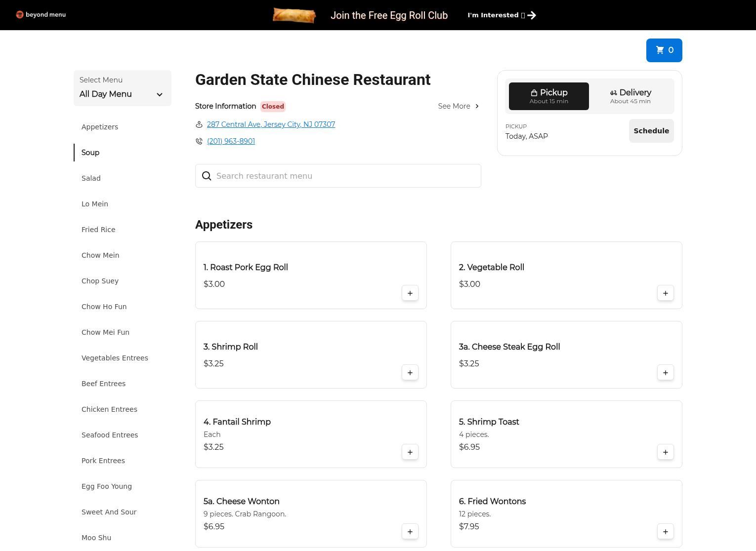Click the I'm Interested arrow banner

(x=502, y=15)
